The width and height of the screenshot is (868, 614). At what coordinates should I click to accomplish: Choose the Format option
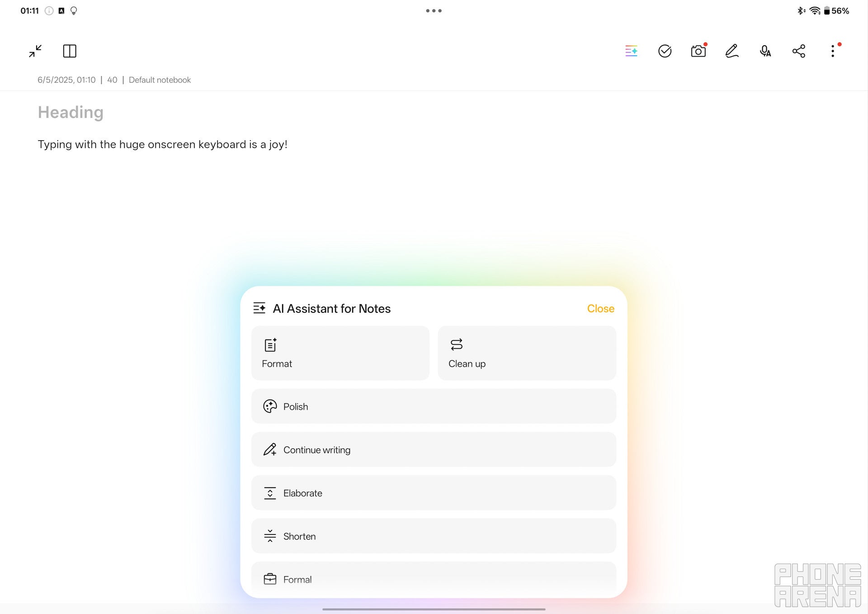[x=340, y=353]
